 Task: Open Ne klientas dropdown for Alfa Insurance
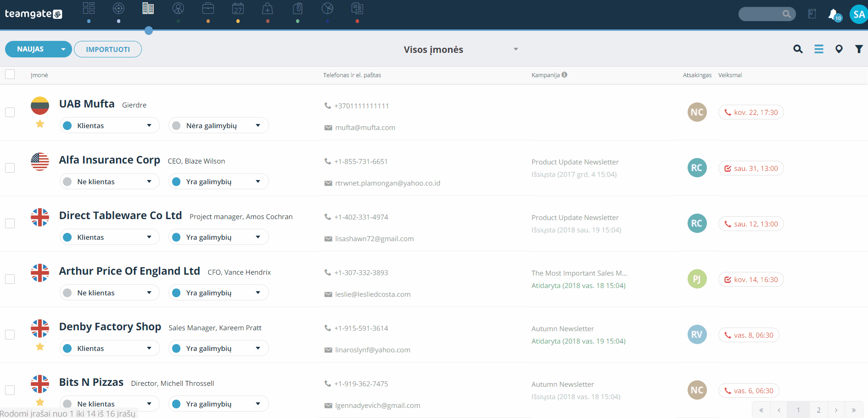pos(109,181)
